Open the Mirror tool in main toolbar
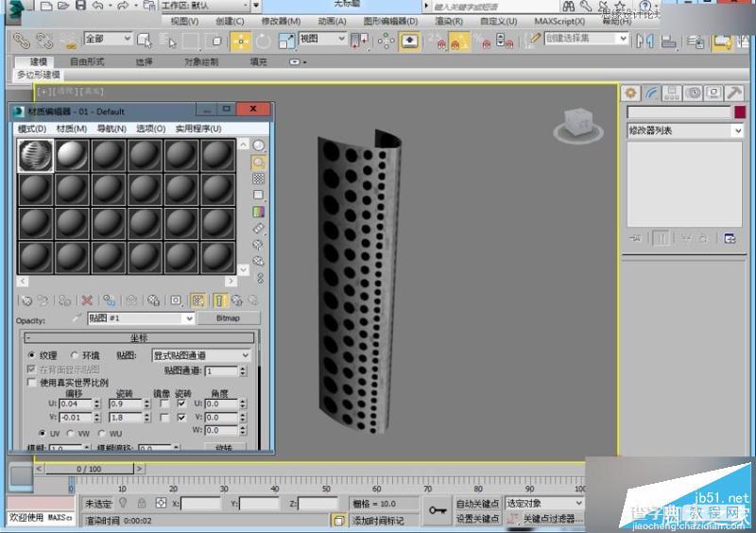The height and width of the screenshot is (533, 756). tap(644, 41)
